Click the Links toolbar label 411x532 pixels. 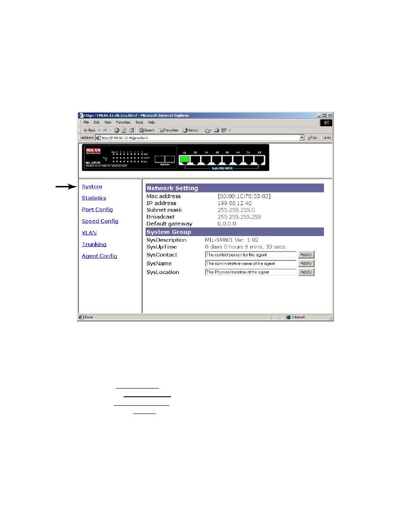point(327,138)
